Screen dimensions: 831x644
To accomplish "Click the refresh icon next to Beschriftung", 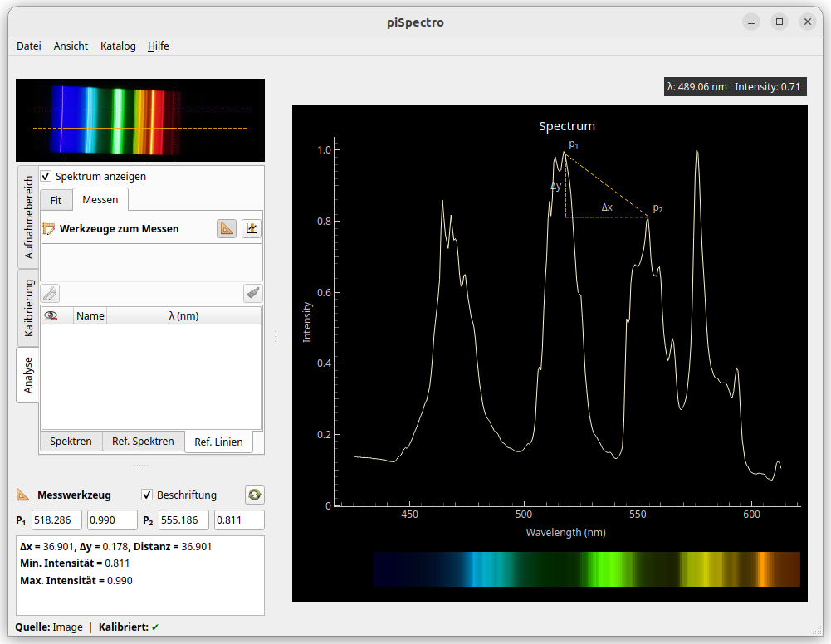I will tap(255, 495).
